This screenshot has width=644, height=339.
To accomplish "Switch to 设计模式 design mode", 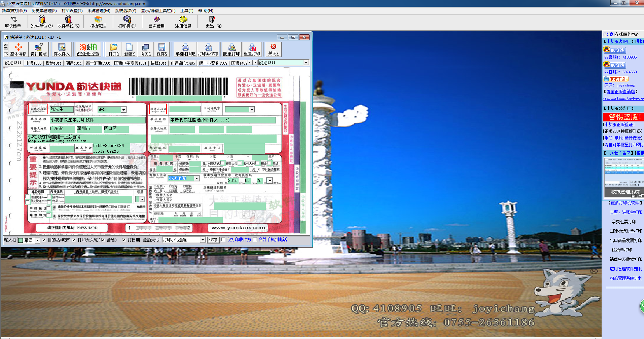I will pyautogui.click(x=38, y=49).
